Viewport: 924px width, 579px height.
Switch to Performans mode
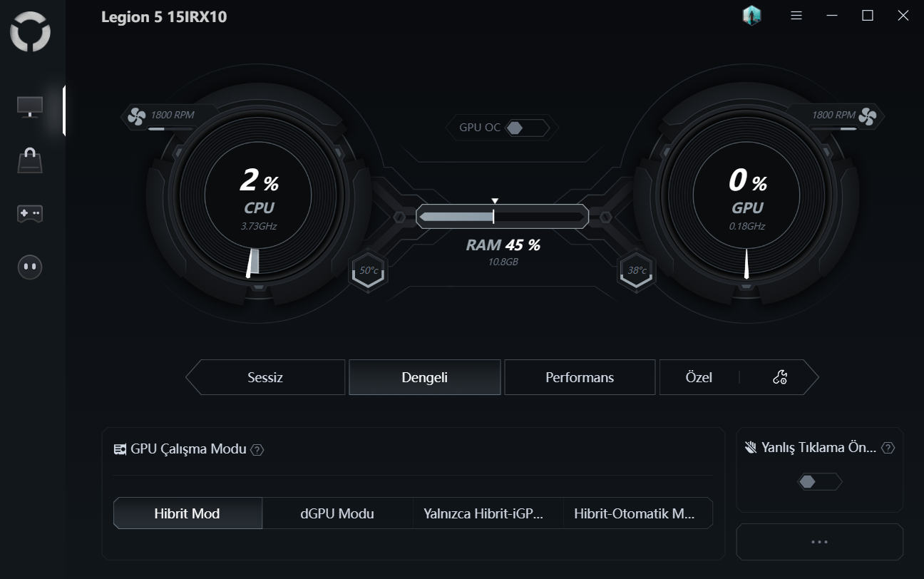[x=580, y=377]
